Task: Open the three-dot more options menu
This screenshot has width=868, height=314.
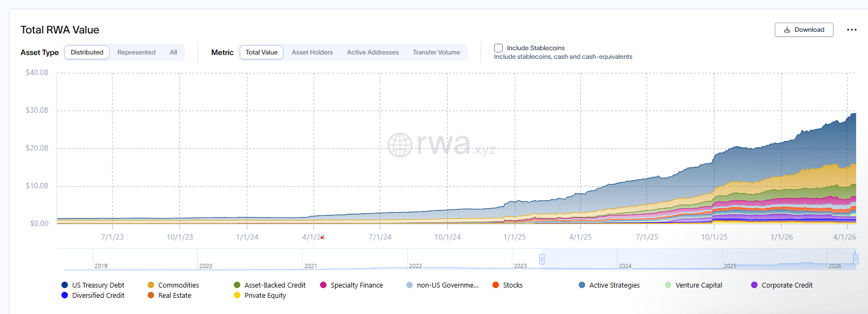Action: (851, 30)
